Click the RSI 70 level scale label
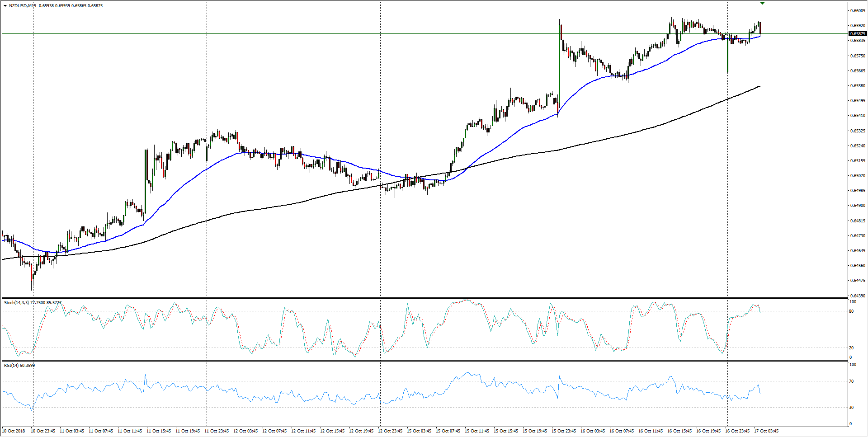Viewport: 868px width, 437px height. (852, 382)
